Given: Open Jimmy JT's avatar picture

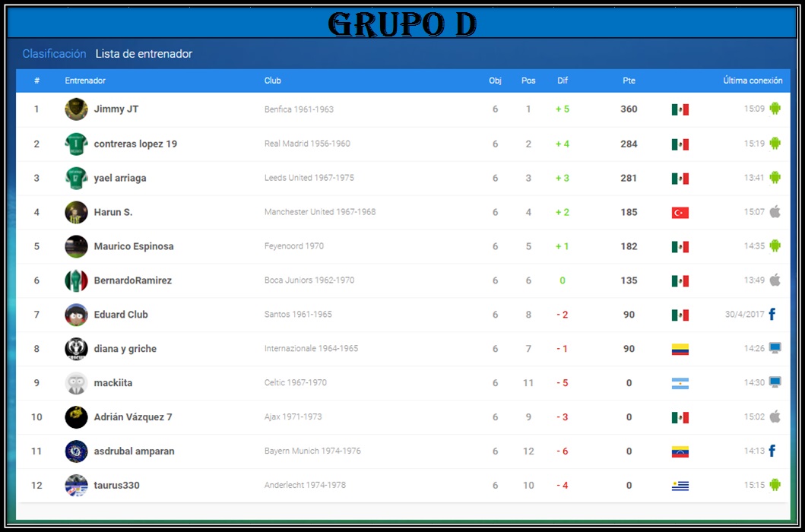Looking at the screenshot, I should click(76, 109).
